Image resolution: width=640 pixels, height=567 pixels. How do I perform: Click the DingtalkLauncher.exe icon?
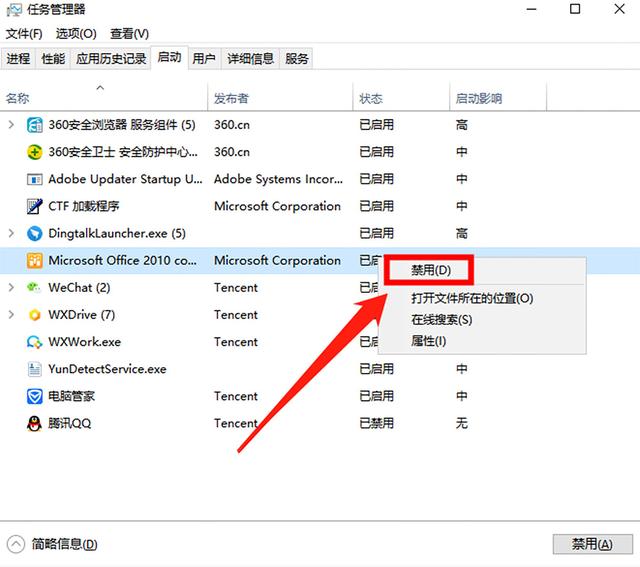[x=34, y=233]
